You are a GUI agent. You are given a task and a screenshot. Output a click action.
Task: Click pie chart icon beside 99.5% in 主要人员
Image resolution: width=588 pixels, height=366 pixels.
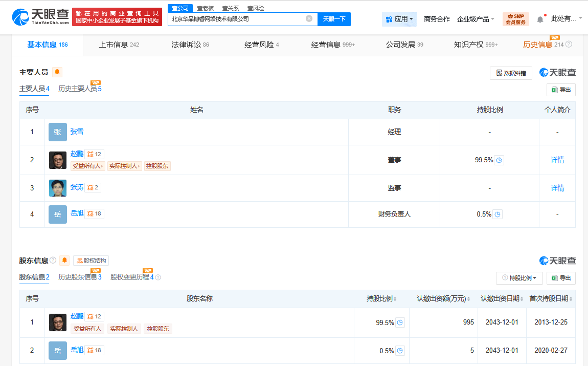[x=499, y=160]
